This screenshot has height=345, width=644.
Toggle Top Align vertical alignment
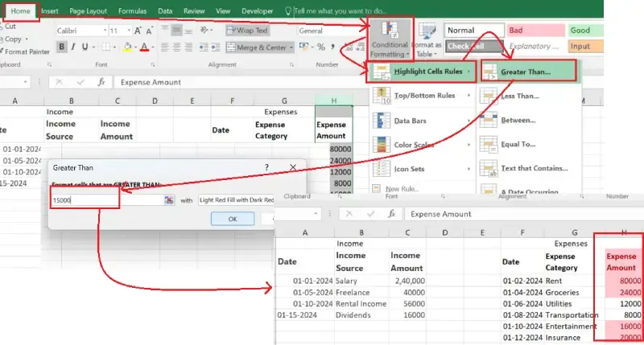coord(165,30)
